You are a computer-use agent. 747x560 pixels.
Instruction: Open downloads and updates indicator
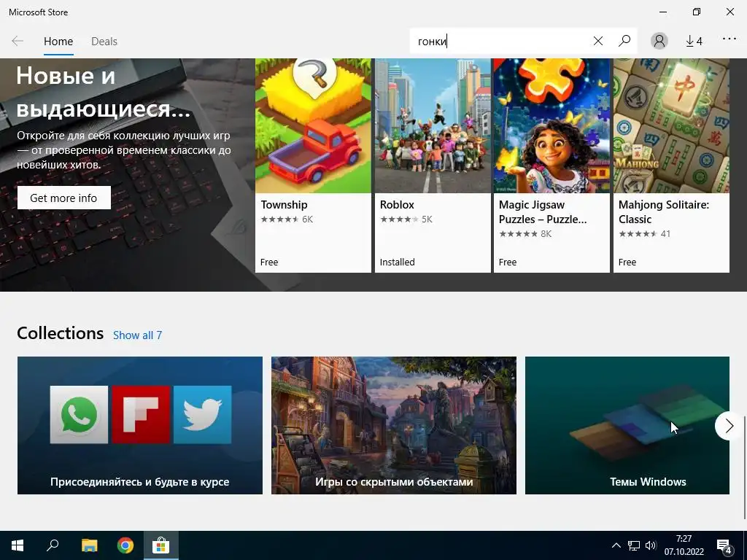pos(694,42)
